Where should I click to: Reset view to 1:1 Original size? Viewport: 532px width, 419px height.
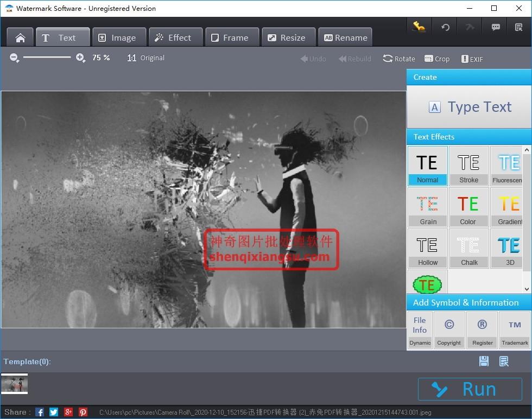click(x=146, y=58)
